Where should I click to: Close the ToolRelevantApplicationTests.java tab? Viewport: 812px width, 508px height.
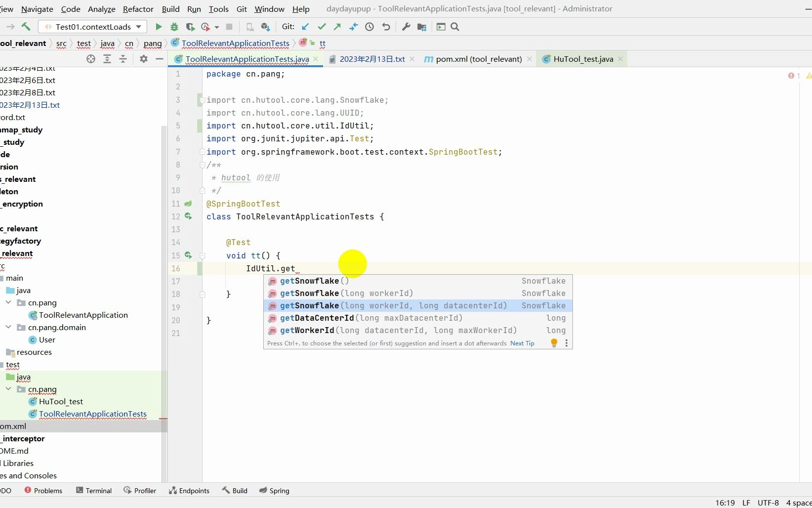(316, 59)
